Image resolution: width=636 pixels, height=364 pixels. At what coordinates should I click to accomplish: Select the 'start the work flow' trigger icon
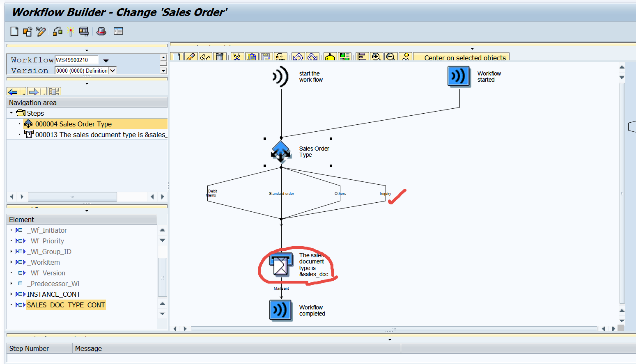(281, 76)
